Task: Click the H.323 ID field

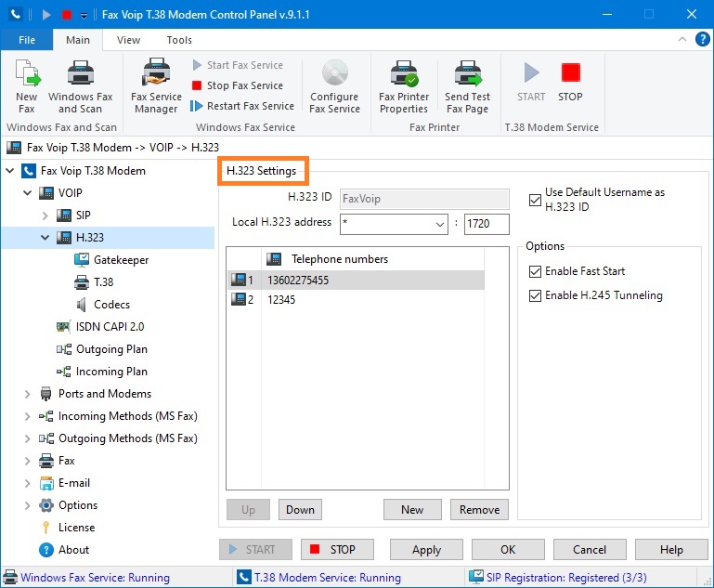Action: 424,199
